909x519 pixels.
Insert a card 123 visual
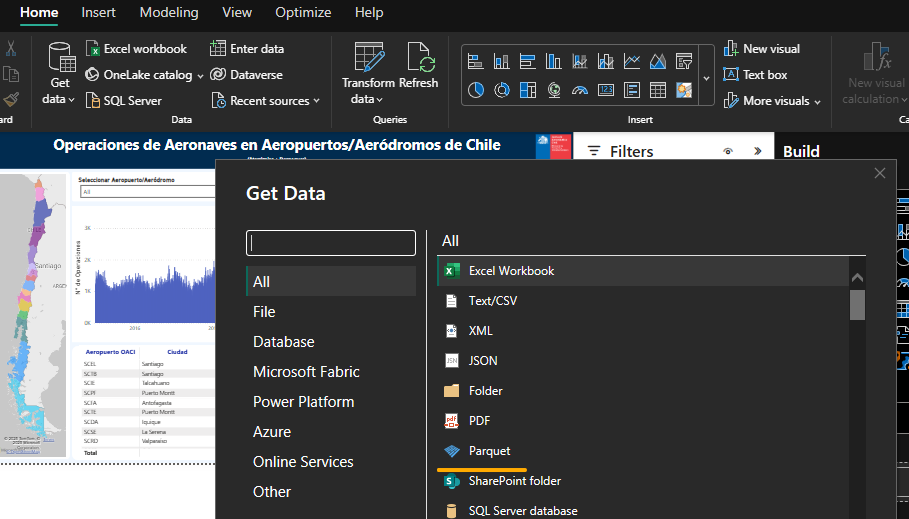pyautogui.click(x=606, y=90)
